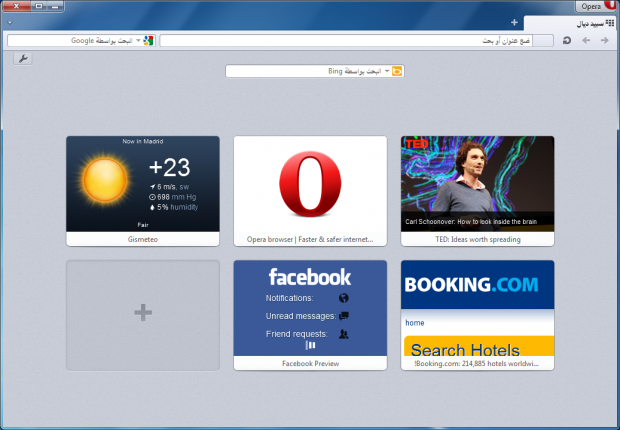Click the "Unread messages:" label
Screen dimensions: 620x430
[301, 316]
